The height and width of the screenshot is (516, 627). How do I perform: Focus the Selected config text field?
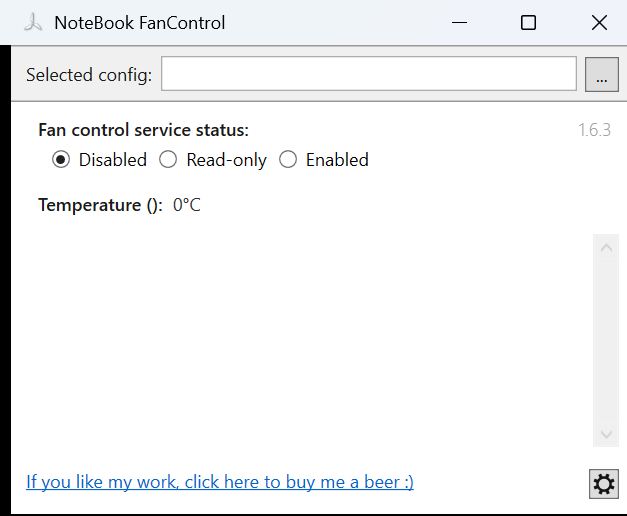click(x=368, y=74)
